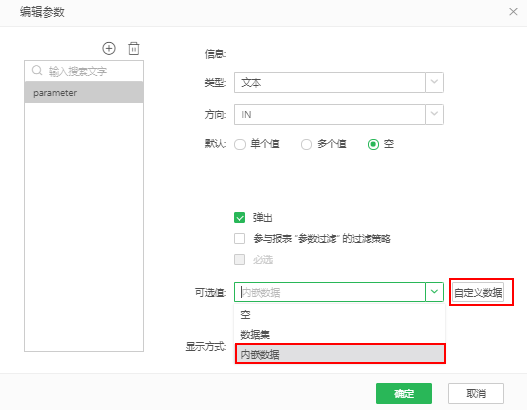Select the 单个值 radio button

tap(240, 145)
